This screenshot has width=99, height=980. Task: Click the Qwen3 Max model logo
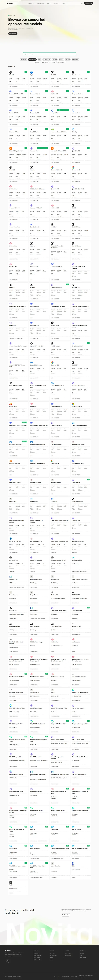11,323
